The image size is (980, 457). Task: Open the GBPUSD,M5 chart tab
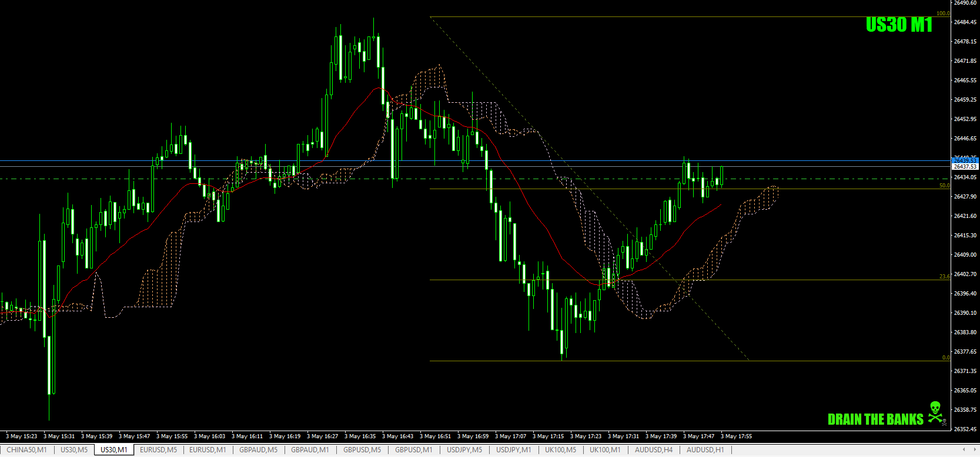(362, 450)
